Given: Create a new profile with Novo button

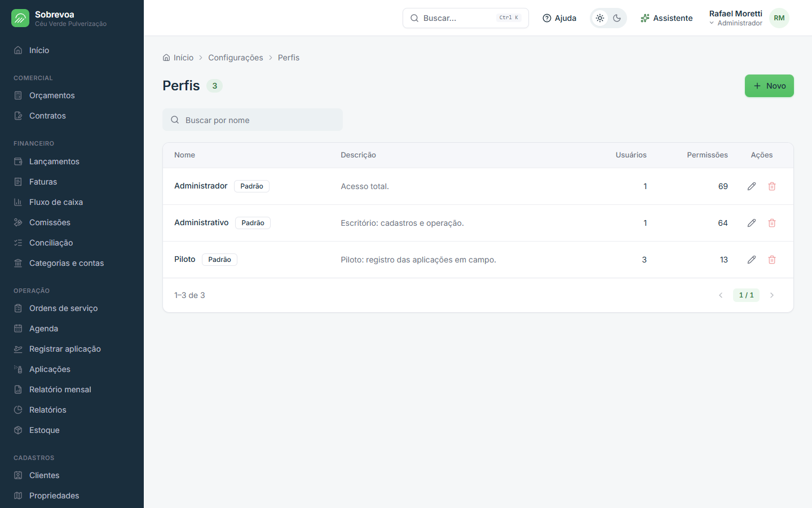Looking at the screenshot, I should coord(769,86).
